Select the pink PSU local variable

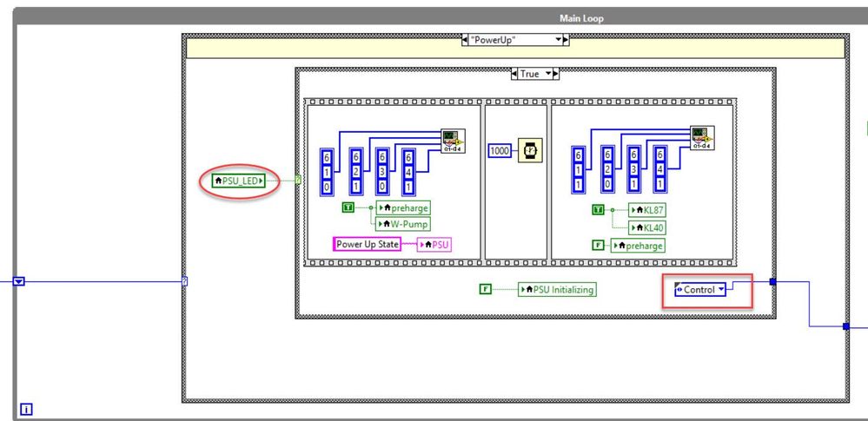pyautogui.click(x=434, y=244)
